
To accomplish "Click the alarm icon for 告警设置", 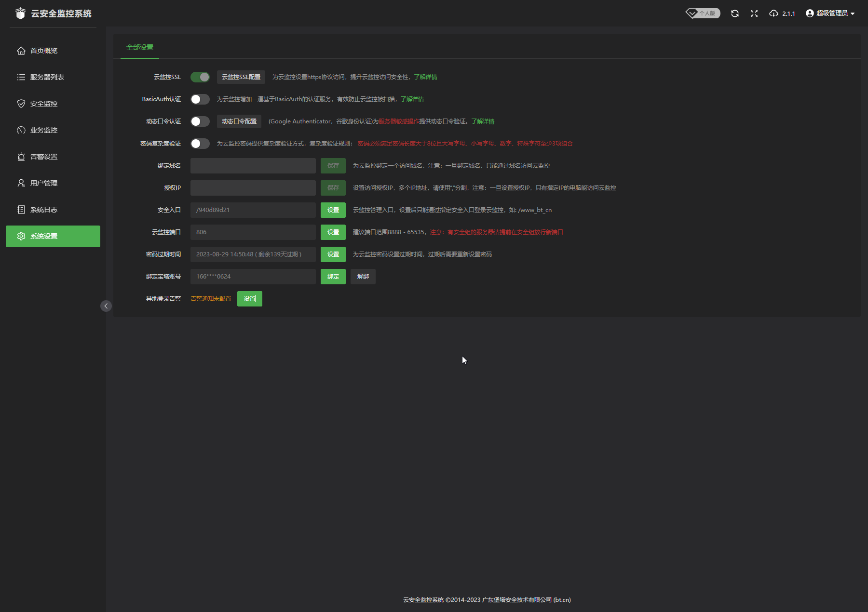I will 21,157.
